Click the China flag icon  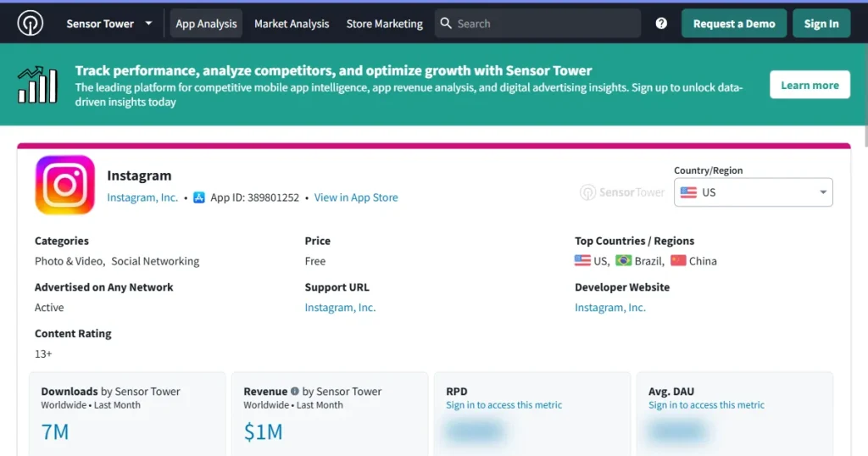coord(678,261)
